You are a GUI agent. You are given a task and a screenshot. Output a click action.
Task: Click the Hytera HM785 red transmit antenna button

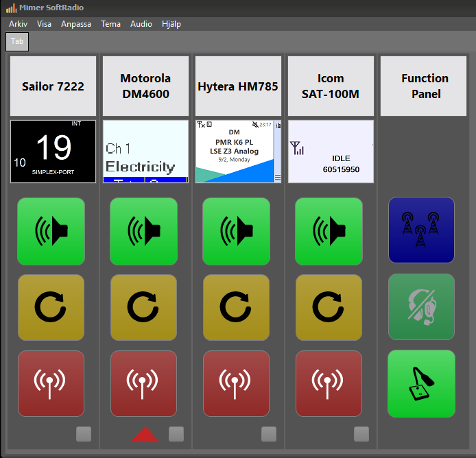[236, 384]
